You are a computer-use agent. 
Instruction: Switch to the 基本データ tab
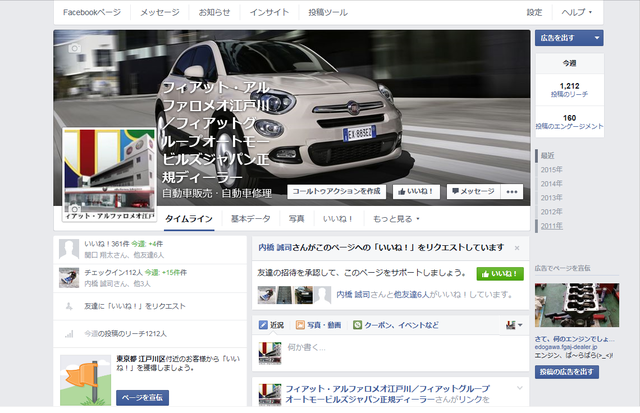251,219
